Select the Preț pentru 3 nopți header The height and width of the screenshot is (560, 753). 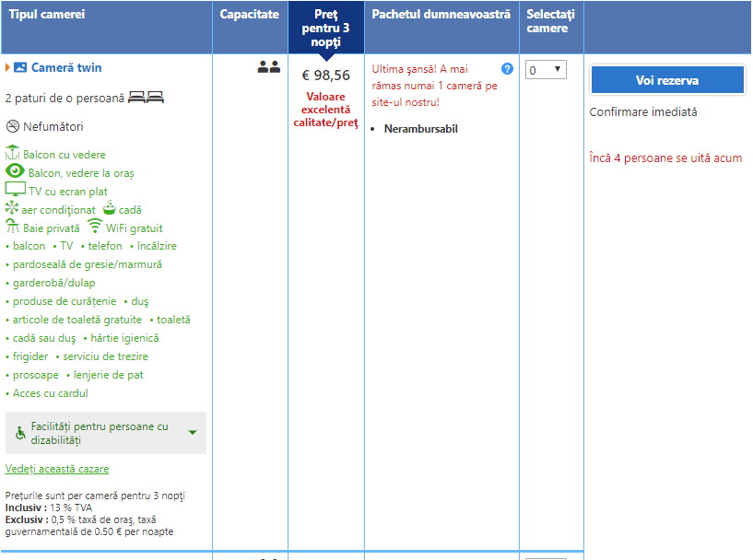tap(326, 28)
